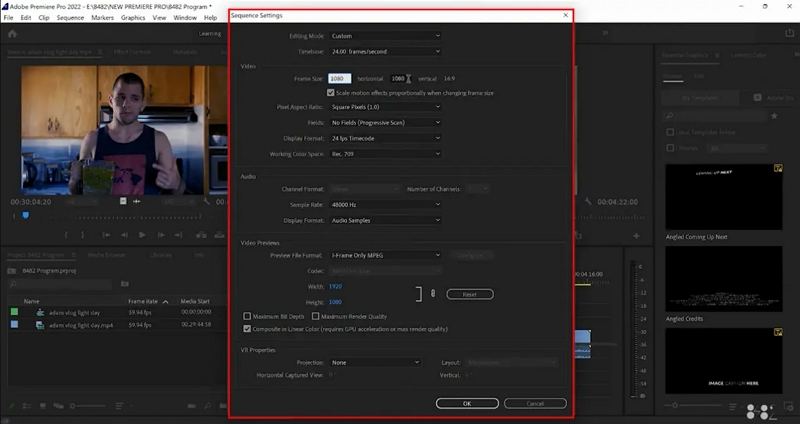Open the Graphics menu
Viewport: 800px width, 424px height.
[133, 18]
